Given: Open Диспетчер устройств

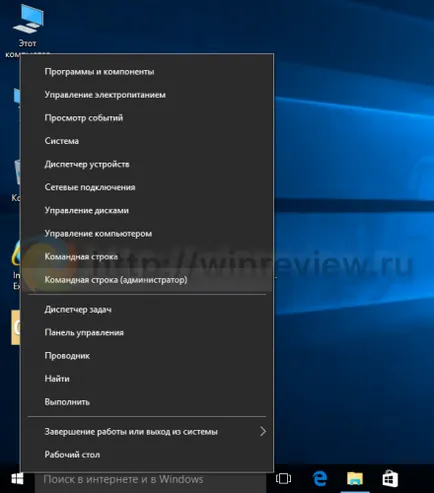Looking at the screenshot, I should (147, 164).
